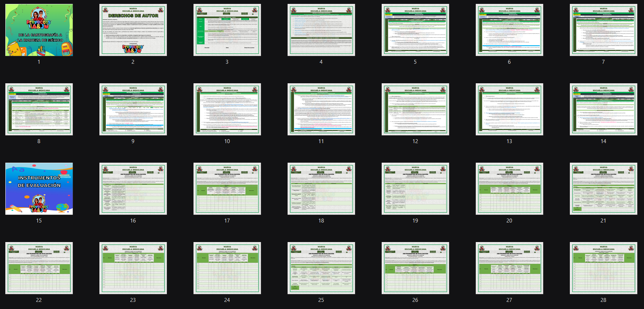
Task: Choose page 7 thumbnail
Action: 603,30
